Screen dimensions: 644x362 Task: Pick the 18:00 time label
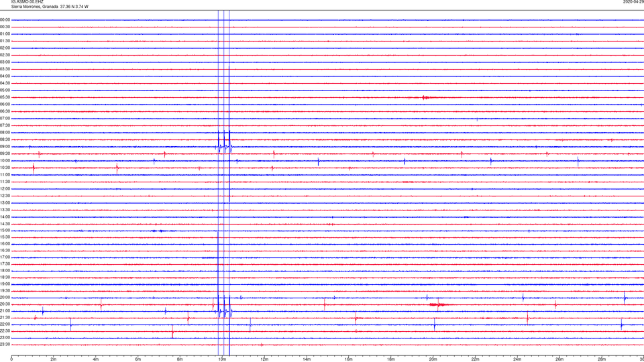coord(5,271)
